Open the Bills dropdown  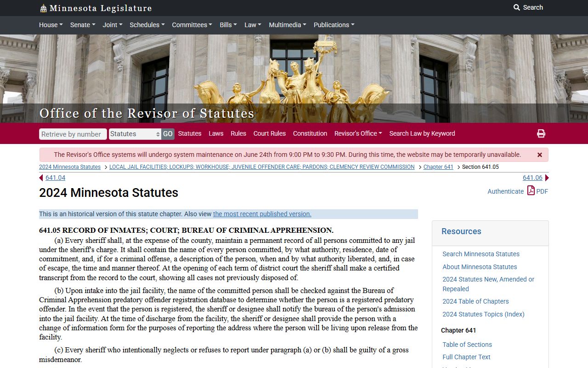point(228,25)
